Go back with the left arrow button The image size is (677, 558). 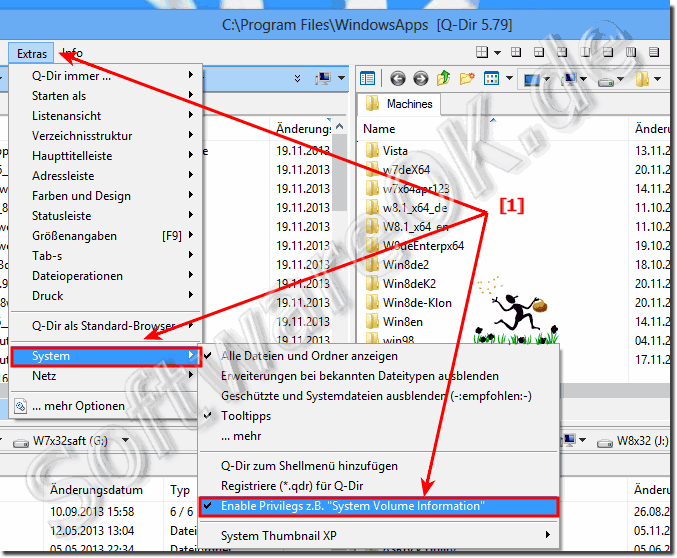[x=398, y=79]
